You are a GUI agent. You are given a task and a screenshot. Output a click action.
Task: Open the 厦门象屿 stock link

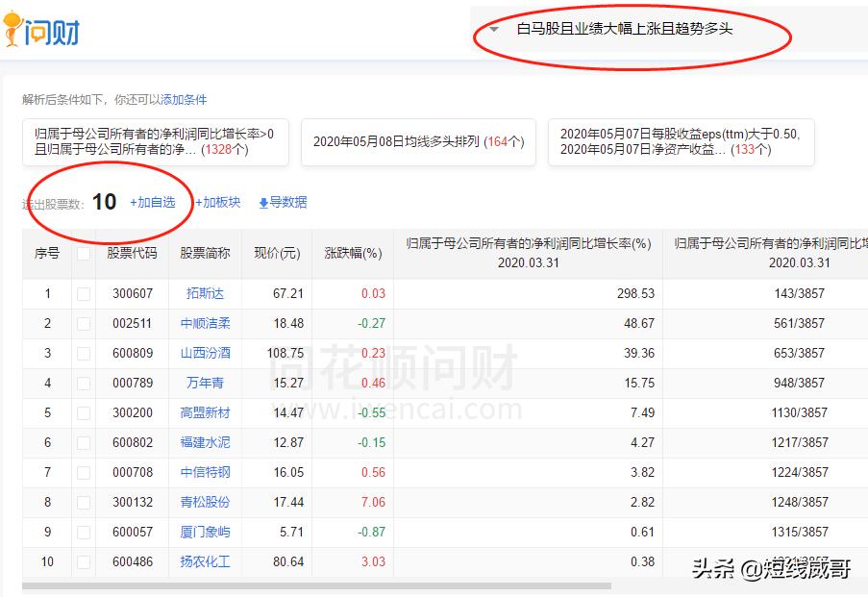coord(204,532)
